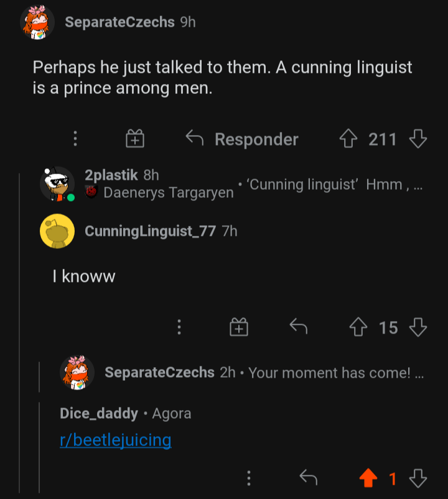Remove the upvote on Dice_daddy's comment
Screen dimensions: 448x499
click(368, 478)
